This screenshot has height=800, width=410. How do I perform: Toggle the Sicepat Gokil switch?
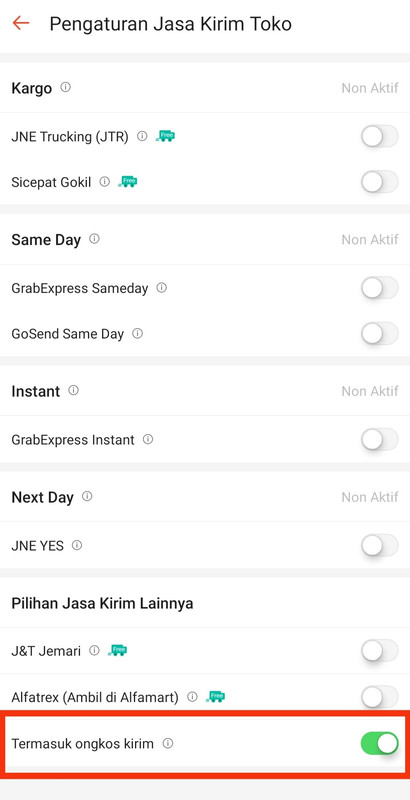point(379,182)
